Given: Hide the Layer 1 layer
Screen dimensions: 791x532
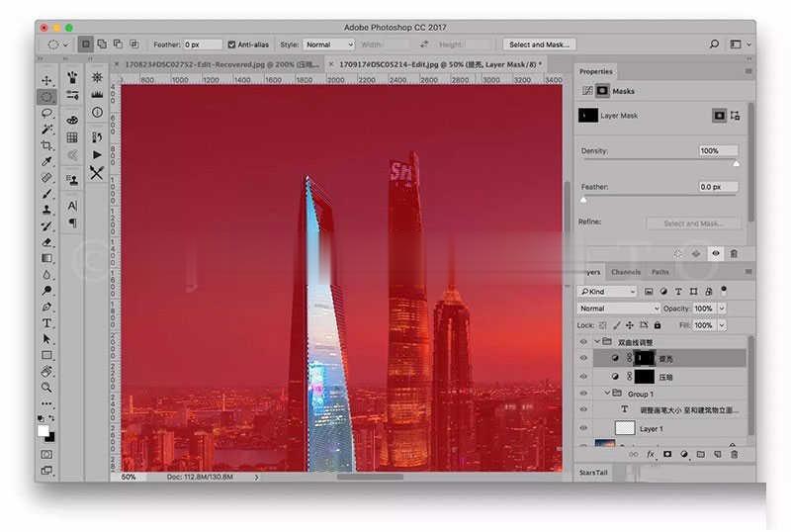Looking at the screenshot, I should [x=583, y=428].
